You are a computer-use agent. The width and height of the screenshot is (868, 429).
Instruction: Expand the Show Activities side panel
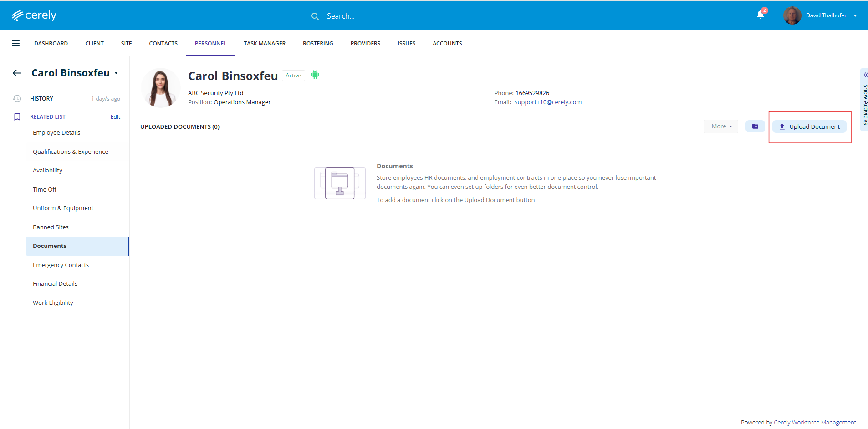click(x=864, y=99)
